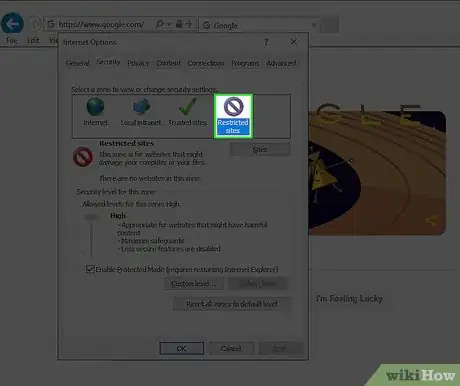
Task: Click the browser forward arrow button
Action: pyautogui.click(x=36, y=24)
